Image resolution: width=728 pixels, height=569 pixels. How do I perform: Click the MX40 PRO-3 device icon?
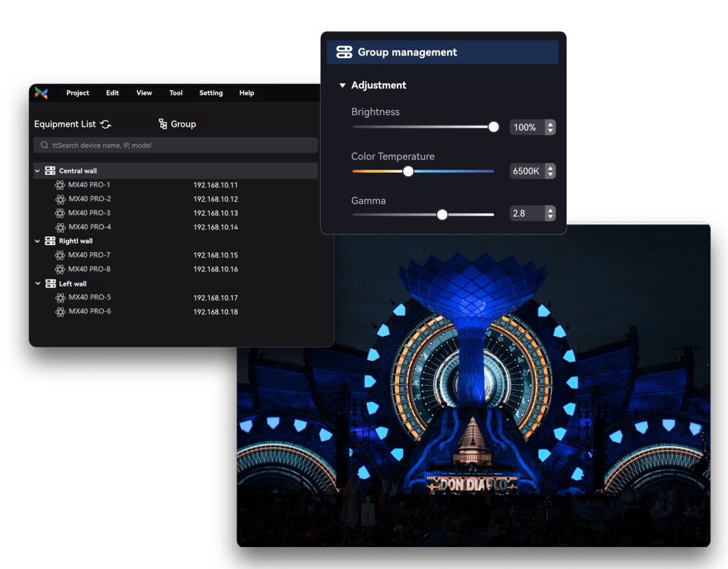pos(60,213)
